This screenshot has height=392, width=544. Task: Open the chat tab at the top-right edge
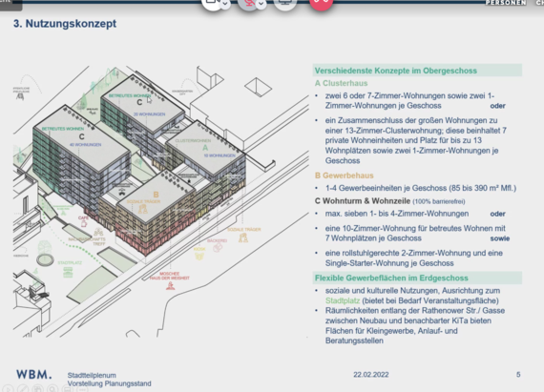(x=540, y=3)
